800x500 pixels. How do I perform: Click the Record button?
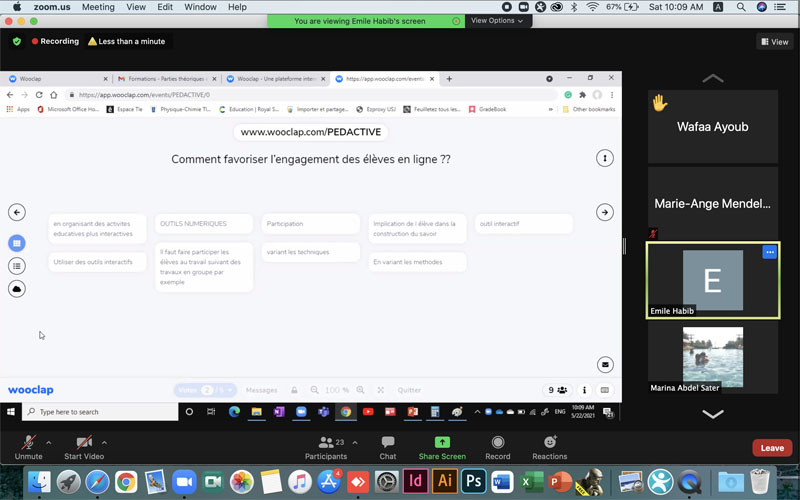(x=498, y=447)
